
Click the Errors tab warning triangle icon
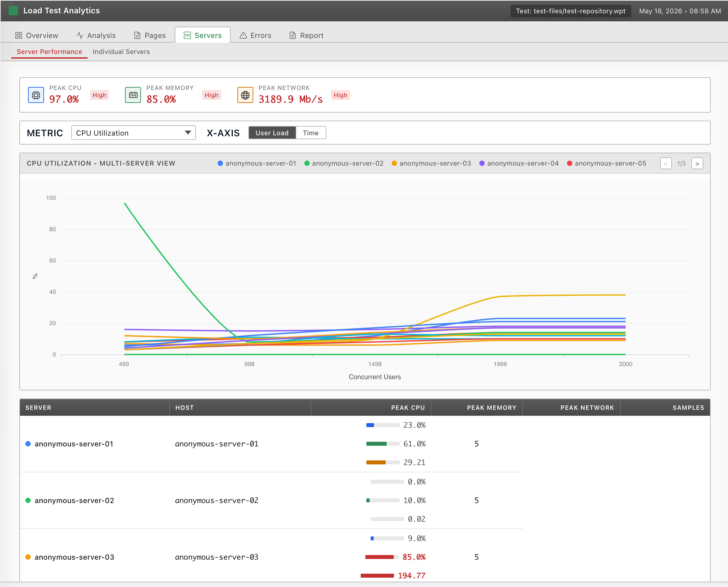pyautogui.click(x=243, y=36)
